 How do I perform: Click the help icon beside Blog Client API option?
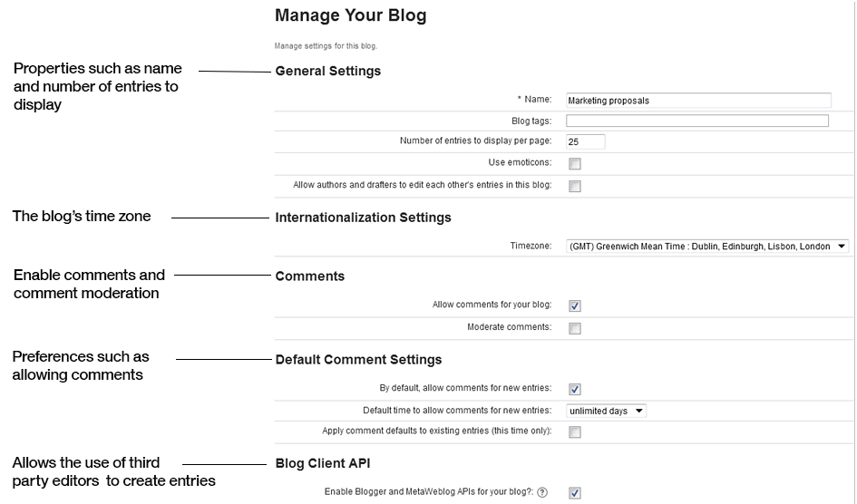[x=542, y=492]
